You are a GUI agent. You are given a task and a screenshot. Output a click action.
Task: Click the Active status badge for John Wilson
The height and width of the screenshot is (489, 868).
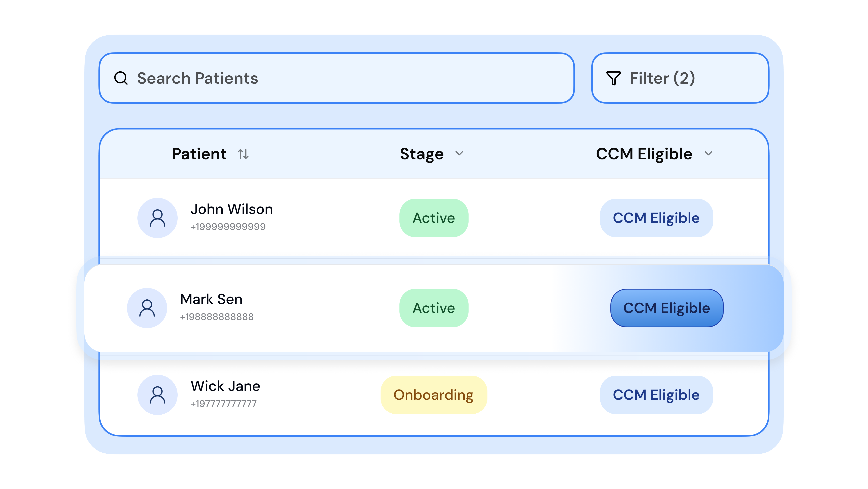pos(434,218)
